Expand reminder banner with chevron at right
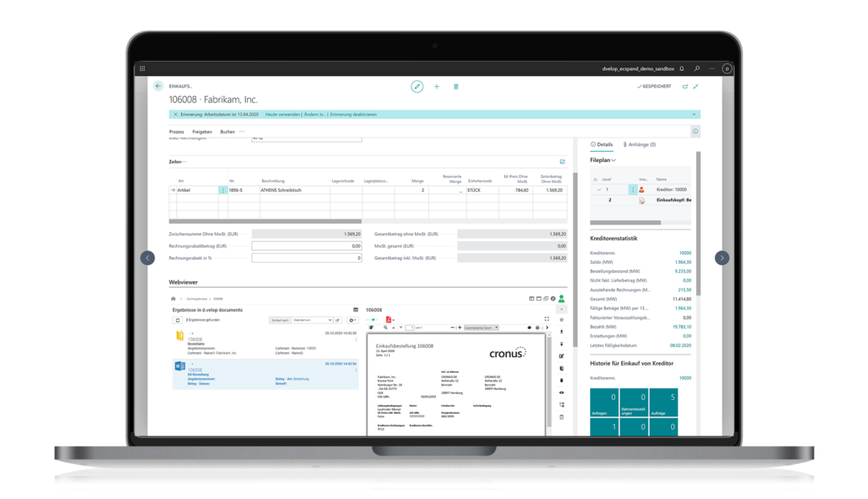Image resolution: width=868 pixels, height=499 pixels. tap(694, 114)
